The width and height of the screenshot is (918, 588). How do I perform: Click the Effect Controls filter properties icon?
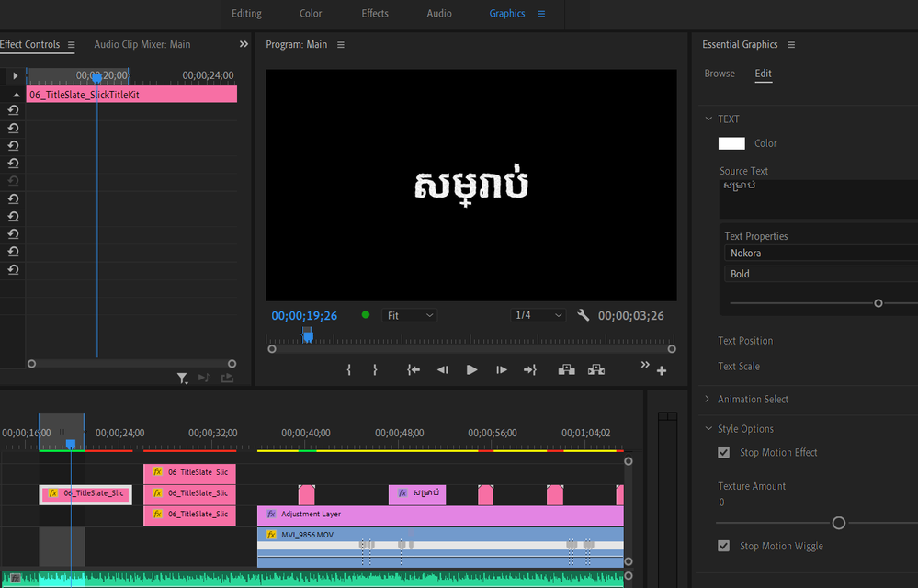point(183,379)
